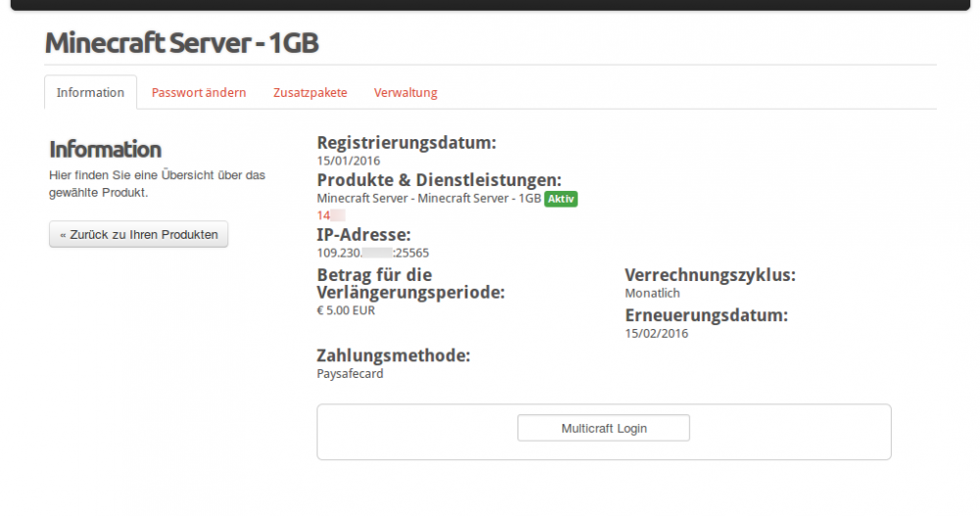Click the registration date 15/01/2016
The image size is (980, 516).
[x=348, y=161]
